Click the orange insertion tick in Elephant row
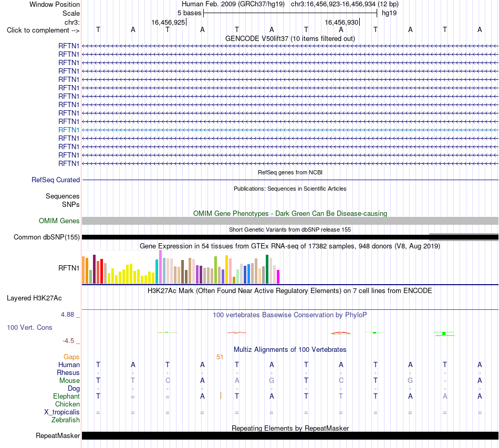This screenshot has height=448, width=499. click(x=221, y=395)
